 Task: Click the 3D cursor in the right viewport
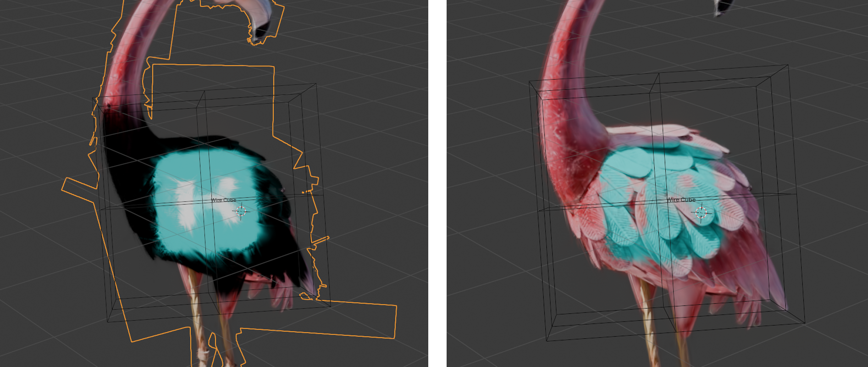701,212
